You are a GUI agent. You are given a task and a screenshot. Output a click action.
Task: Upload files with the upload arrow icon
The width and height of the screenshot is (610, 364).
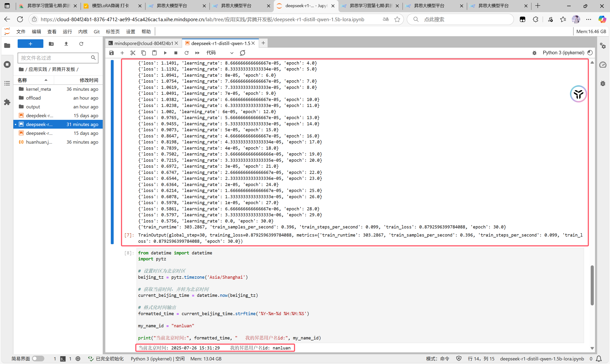(66, 44)
